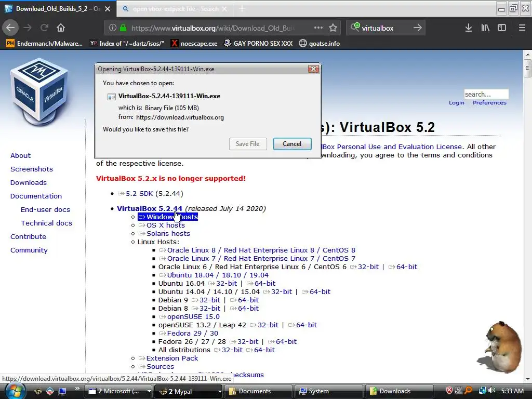Viewport: 532px width, 399px height.
Task: Expand the Microsoft taskbar group arrow
Action: click(149, 391)
